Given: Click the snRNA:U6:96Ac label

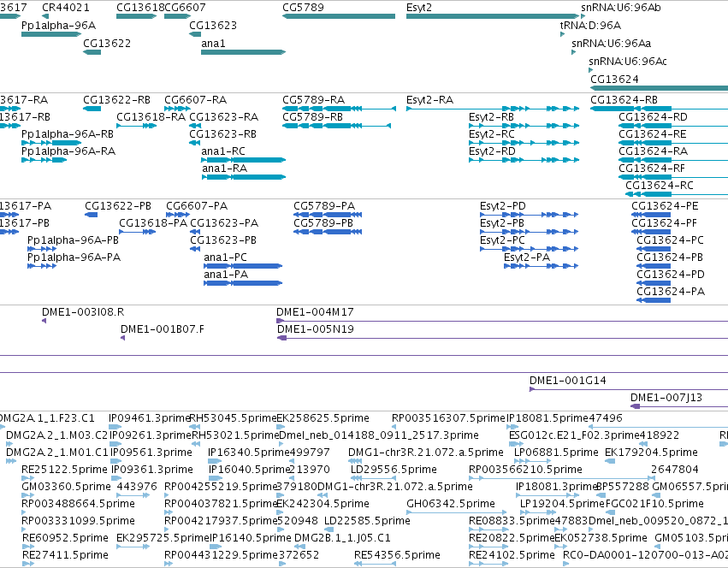Looking at the screenshot, I should pos(628,62).
